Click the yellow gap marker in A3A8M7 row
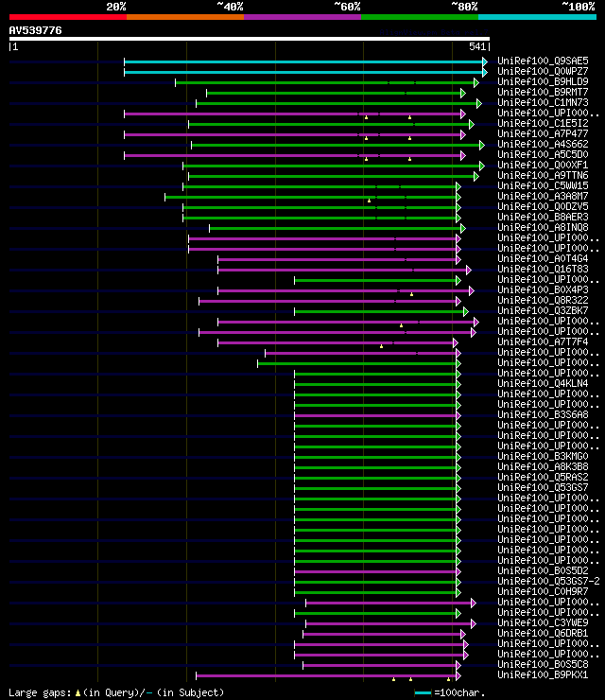Screen dimensions: 605x700 point(369,201)
